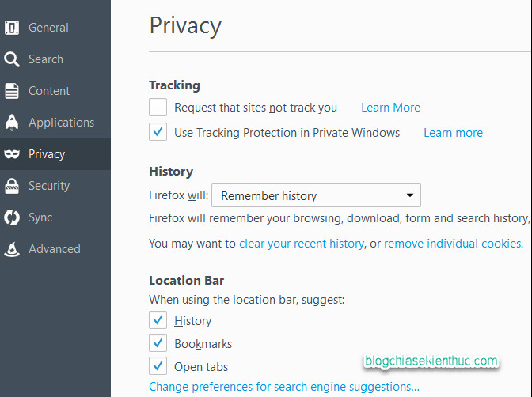Click 'remove individual cookies' link

coord(453,244)
